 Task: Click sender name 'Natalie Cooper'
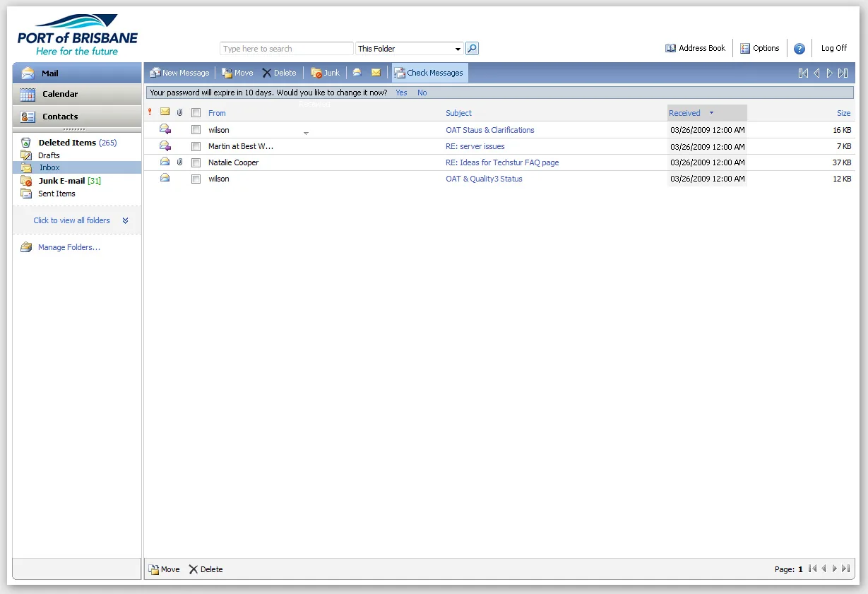click(x=234, y=162)
